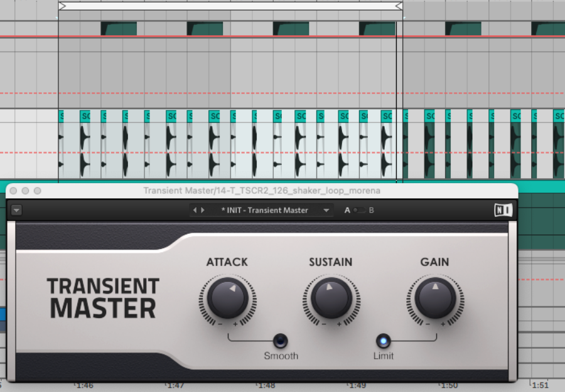Image resolution: width=565 pixels, height=392 pixels.
Task: Toggle the A/B comparison switch
Action: point(359,210)
